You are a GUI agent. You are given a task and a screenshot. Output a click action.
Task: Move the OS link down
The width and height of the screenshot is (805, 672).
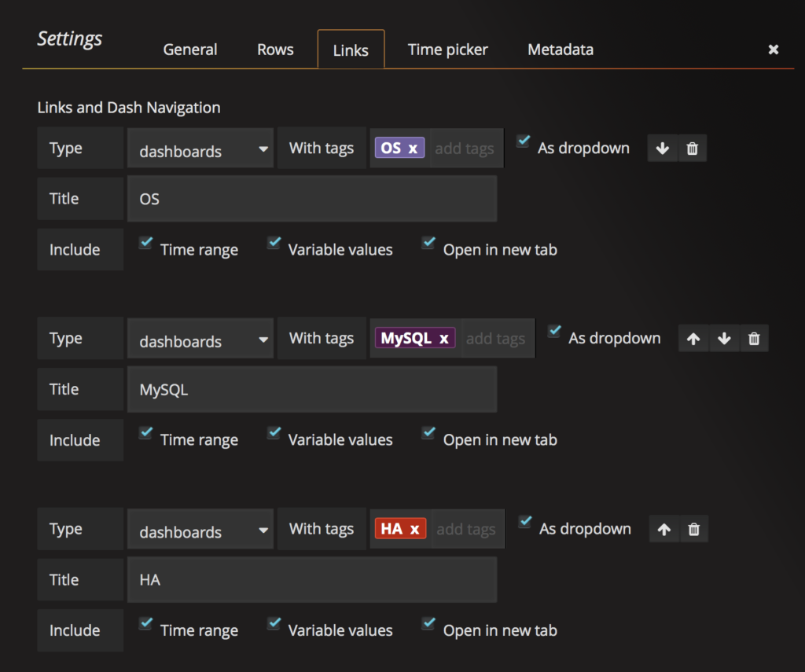(663, 148)
